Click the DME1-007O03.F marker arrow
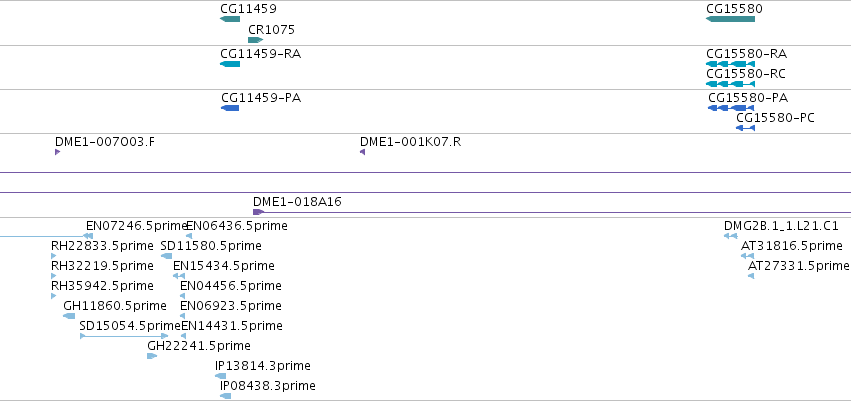Screen dimensions: 851x401 coord(58,152)
